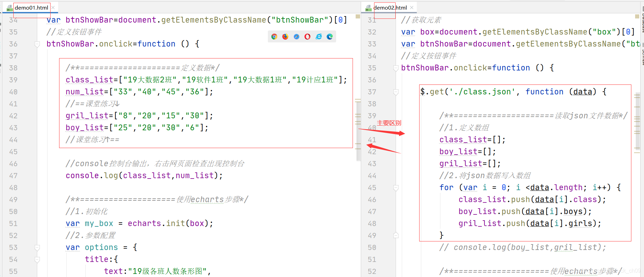
Task: Open page in Edge browser icon
Action: pos(330,37)
